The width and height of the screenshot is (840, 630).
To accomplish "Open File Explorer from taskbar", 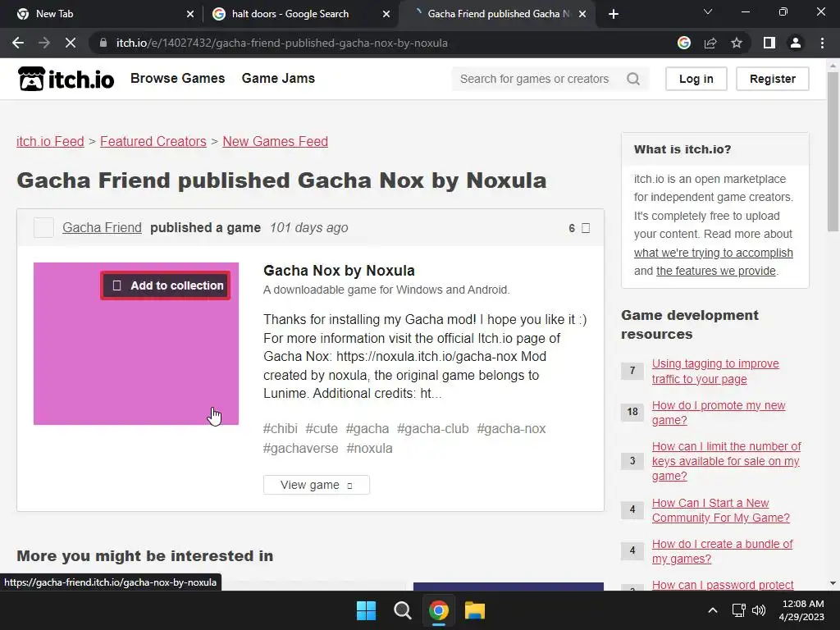I will click(x=475, y=610).
